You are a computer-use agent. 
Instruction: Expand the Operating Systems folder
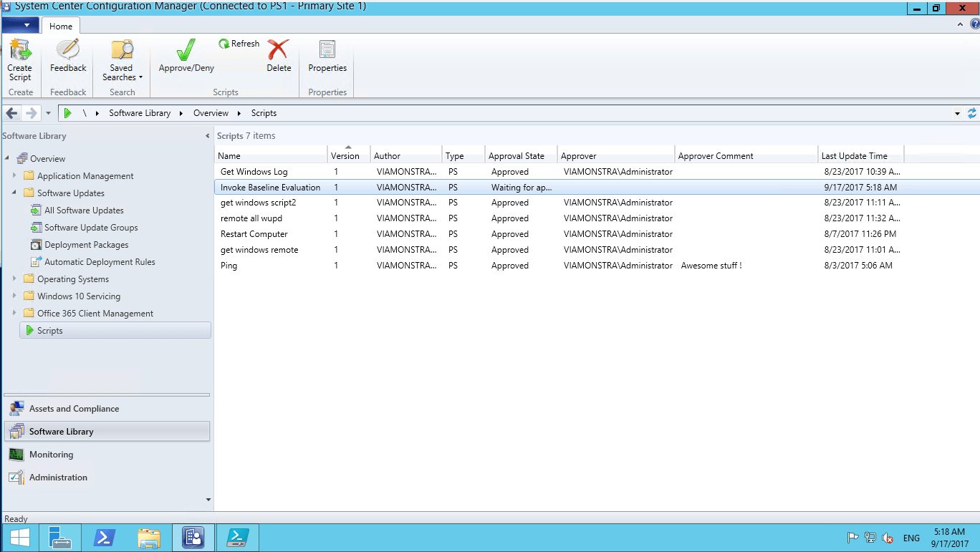click(14, 279)
